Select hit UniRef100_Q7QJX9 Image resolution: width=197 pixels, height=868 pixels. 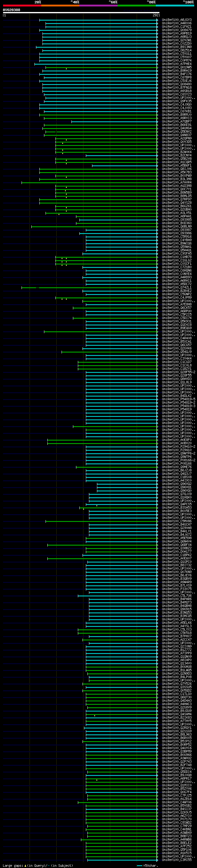click(x=177, y=494)
